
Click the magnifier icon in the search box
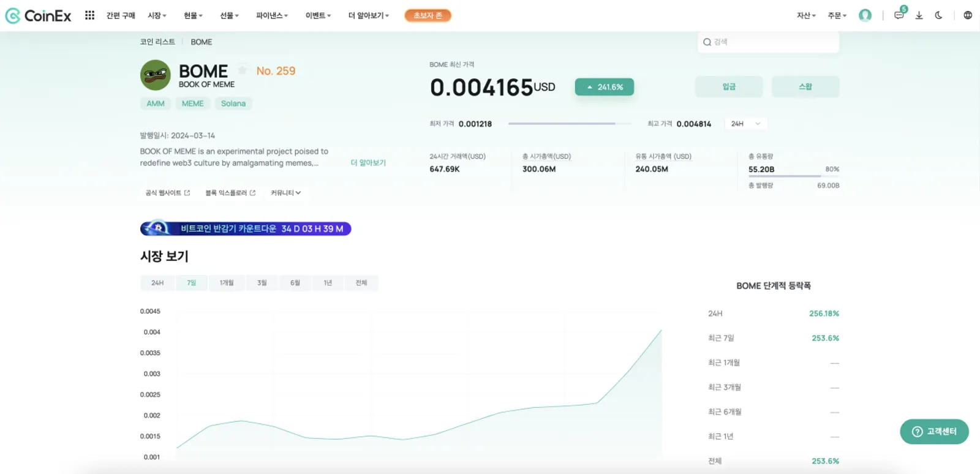707,42
